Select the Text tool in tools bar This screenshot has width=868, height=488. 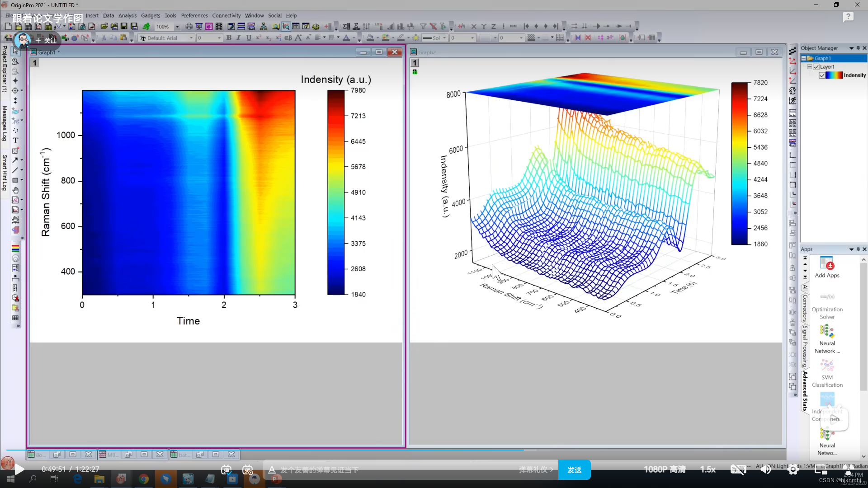15,141
